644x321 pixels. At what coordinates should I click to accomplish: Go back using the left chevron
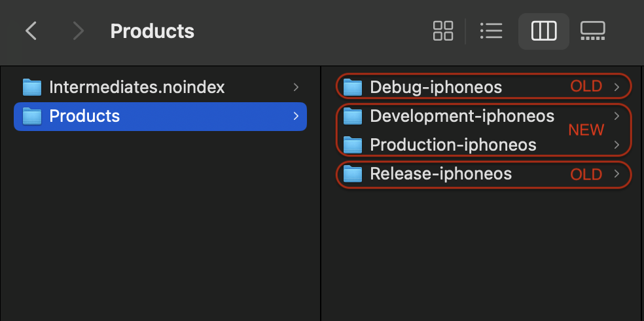coord(31,31)
